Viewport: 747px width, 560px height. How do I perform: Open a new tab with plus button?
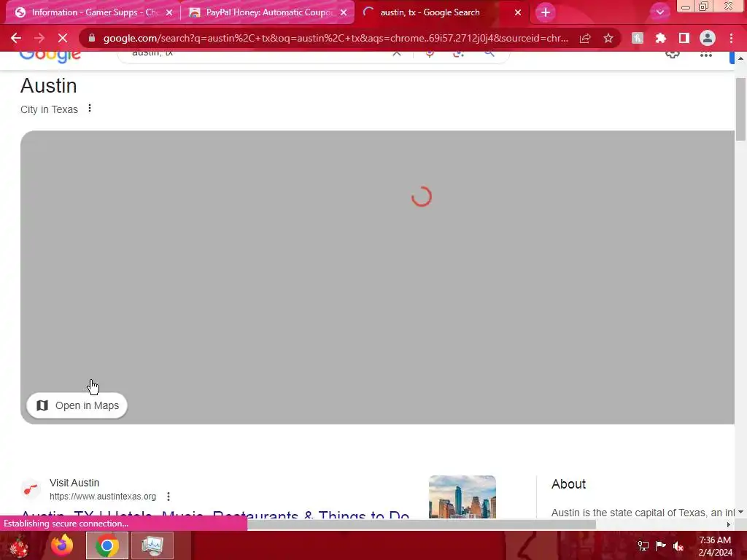click(x=546, y=12)
